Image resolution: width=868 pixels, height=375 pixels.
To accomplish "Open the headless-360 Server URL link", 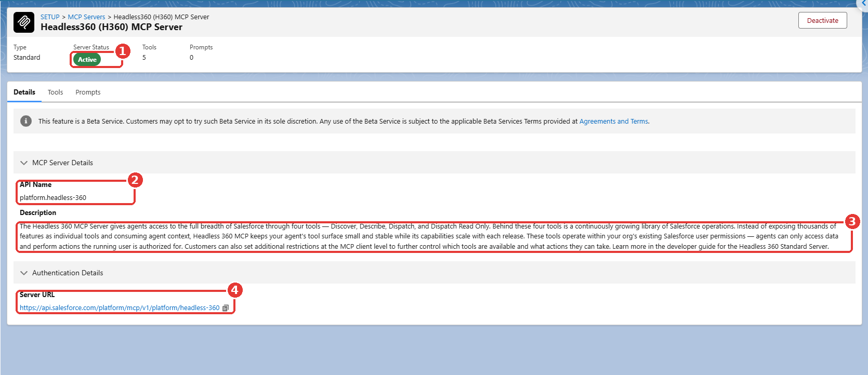I will click(x=120, y=308).
